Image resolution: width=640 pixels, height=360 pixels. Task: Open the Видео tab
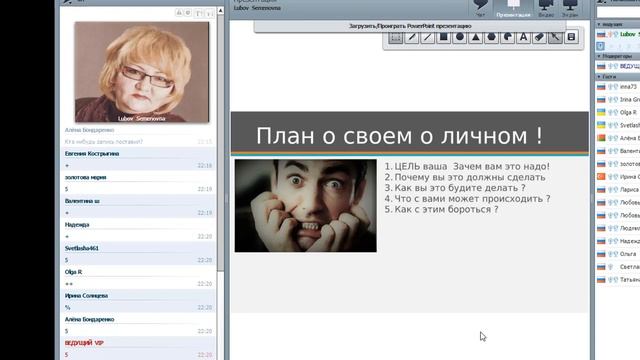tap(546, 9)
